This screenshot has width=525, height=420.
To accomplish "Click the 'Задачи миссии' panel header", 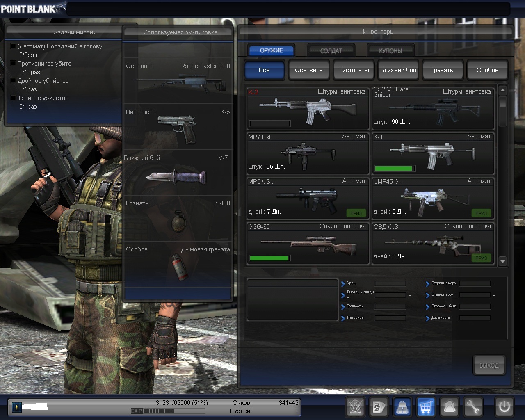I will pos(75,32).
